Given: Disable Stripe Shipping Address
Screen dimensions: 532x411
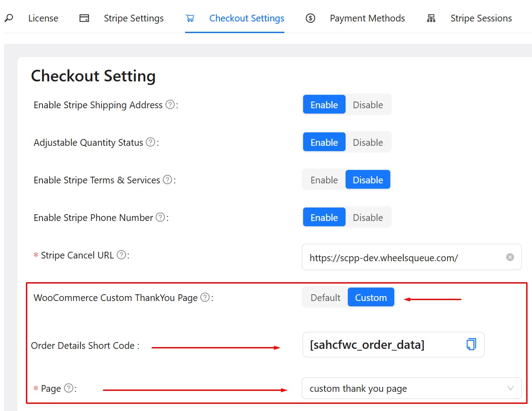Looking at the screenshot, I should pos(367,105).
